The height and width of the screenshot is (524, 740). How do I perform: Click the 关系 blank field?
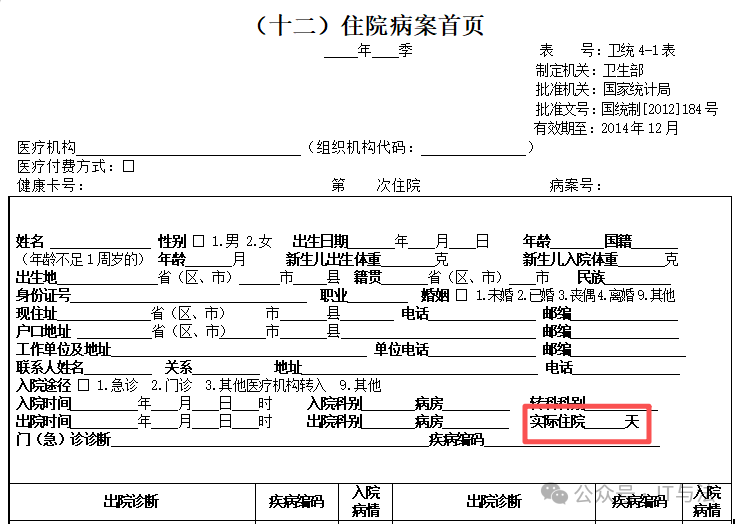click(226, 368)
